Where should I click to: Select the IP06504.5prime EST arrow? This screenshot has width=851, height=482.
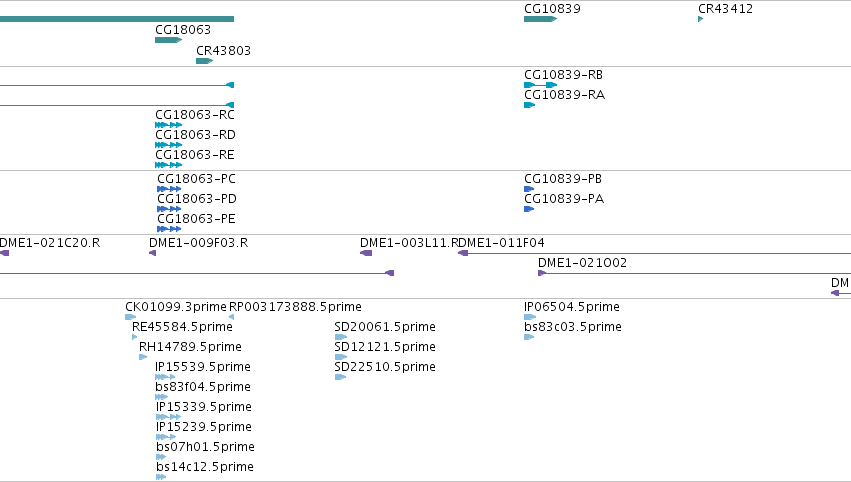tap(530, 317)
